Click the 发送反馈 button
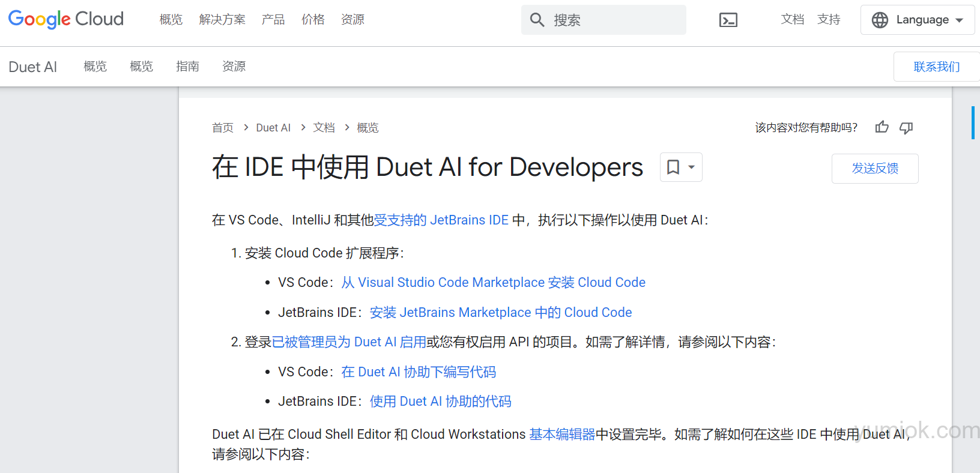This screenshot has height=473, width=980. pos(875,169)
